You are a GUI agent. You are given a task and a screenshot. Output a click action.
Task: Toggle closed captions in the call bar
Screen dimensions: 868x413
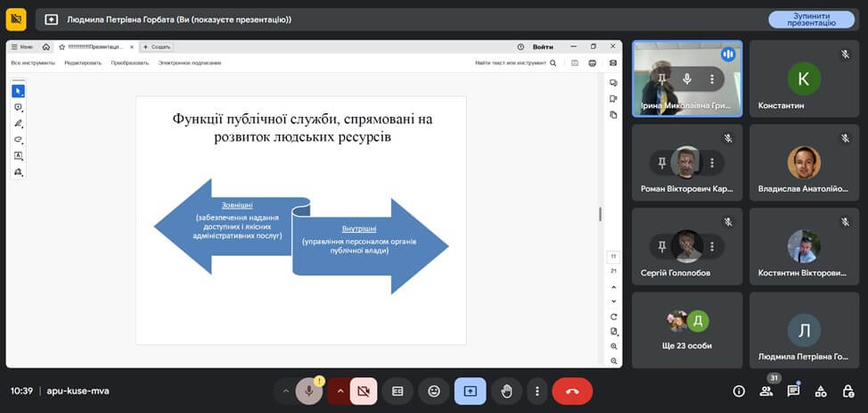[398, 391]
